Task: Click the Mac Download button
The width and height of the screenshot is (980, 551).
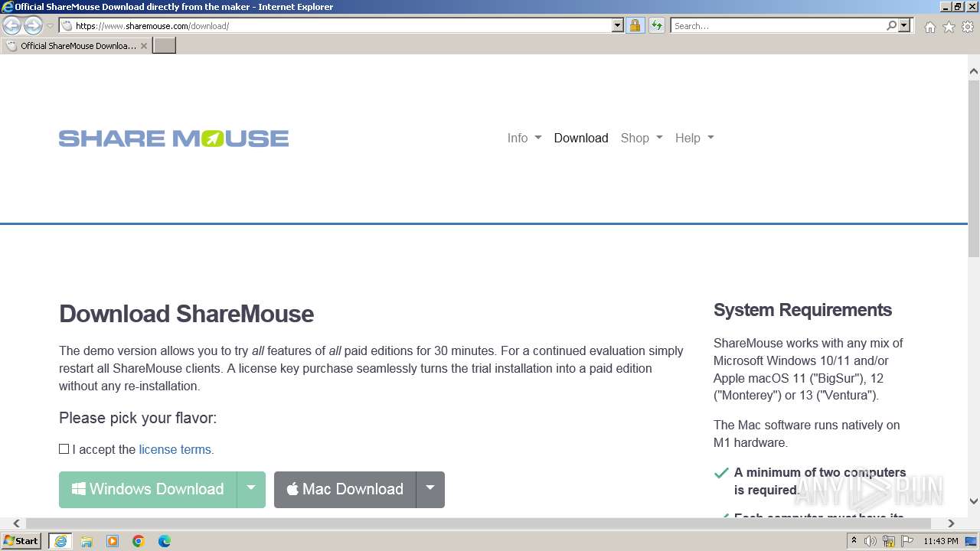Action: pyautogui.click(x=345, y=489)
